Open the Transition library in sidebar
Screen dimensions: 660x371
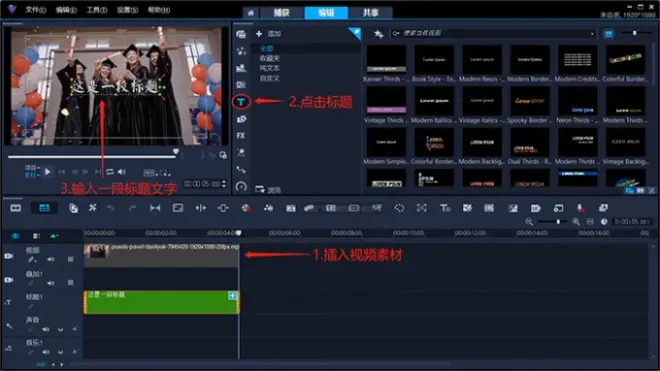pos(241,85)
